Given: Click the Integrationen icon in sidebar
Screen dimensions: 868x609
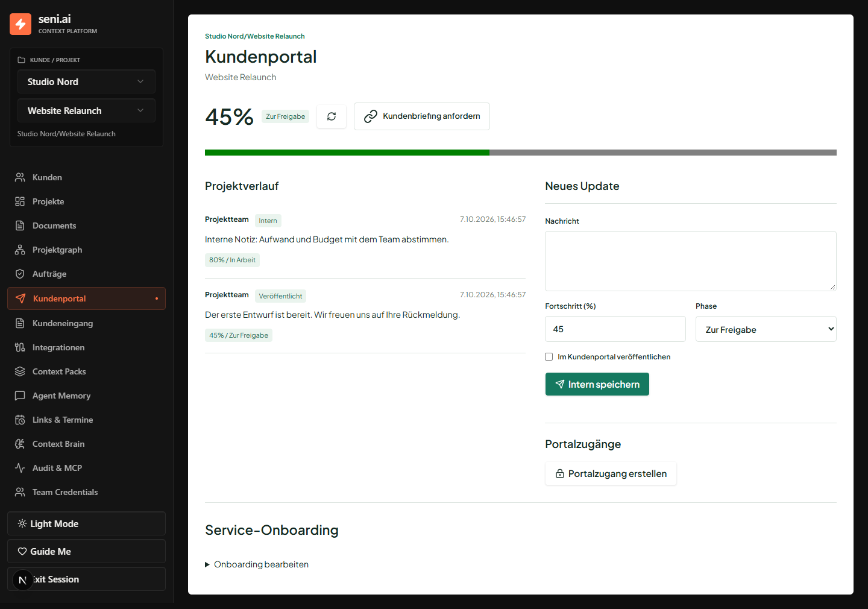Looking at the screenshot, I should [20, 347].
